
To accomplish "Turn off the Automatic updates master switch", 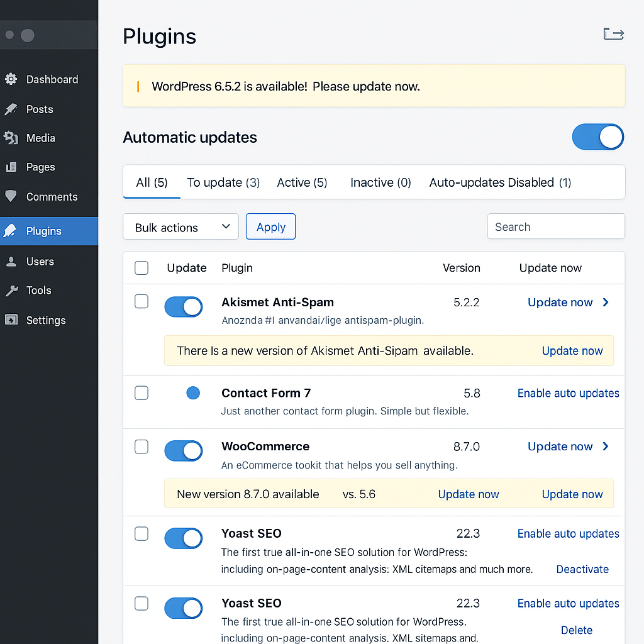I will [597, 136].
